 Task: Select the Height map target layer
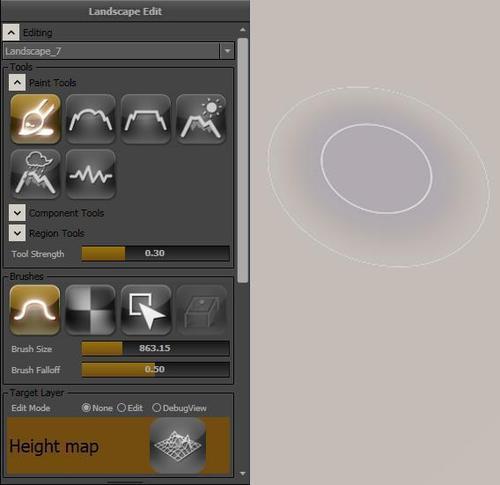[119, 446]
